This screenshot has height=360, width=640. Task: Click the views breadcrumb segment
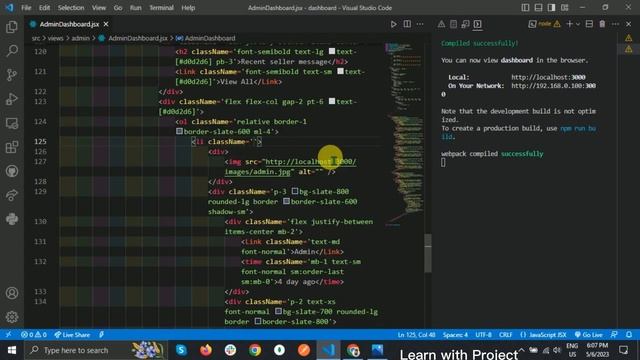[x=56, y=38]
